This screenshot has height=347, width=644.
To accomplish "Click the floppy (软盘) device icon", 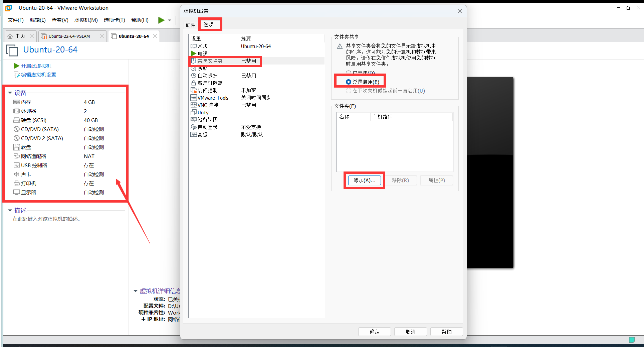I will click(x=17, y=147).
